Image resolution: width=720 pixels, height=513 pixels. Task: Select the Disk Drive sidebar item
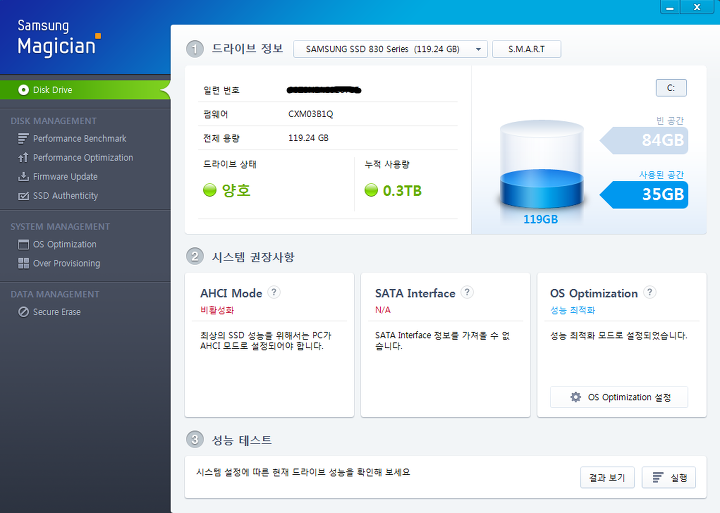point(85,90)
